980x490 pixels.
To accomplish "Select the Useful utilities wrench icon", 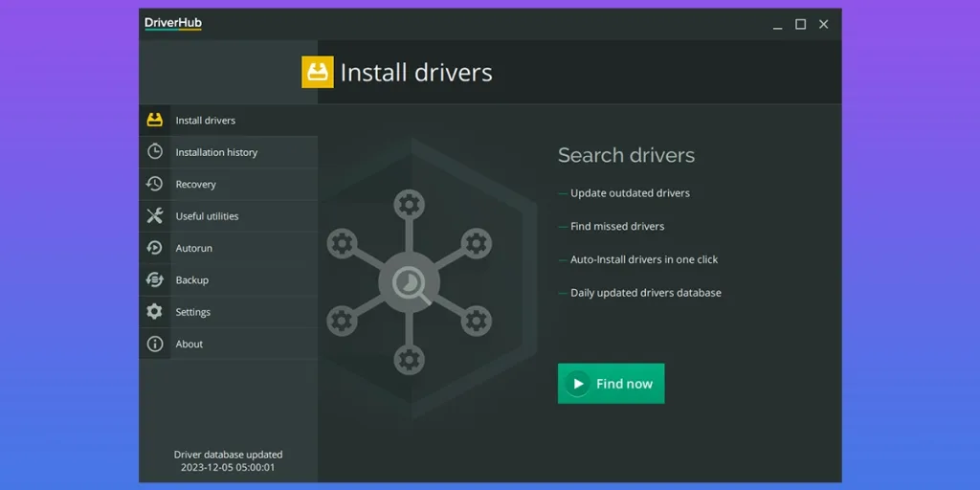I will [154, 216].
